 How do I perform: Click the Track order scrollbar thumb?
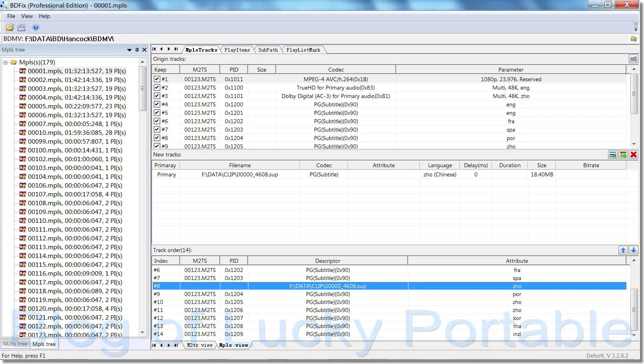pos(634,310)
